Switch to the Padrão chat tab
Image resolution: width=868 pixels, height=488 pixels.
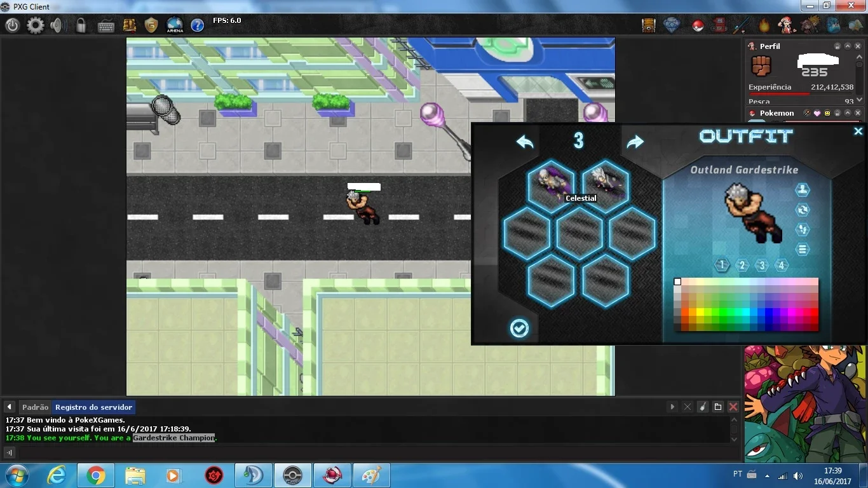pyautogui.click(x=35, y=407)
